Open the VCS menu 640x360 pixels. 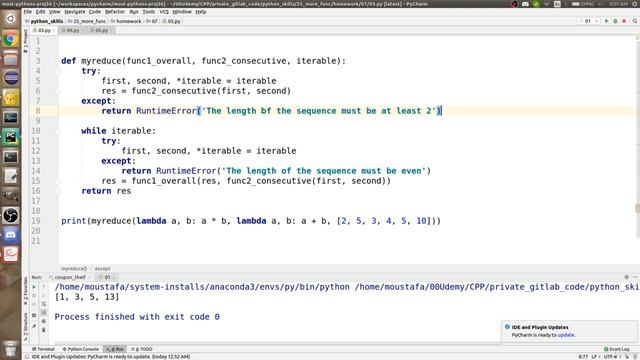coord(164,12)
